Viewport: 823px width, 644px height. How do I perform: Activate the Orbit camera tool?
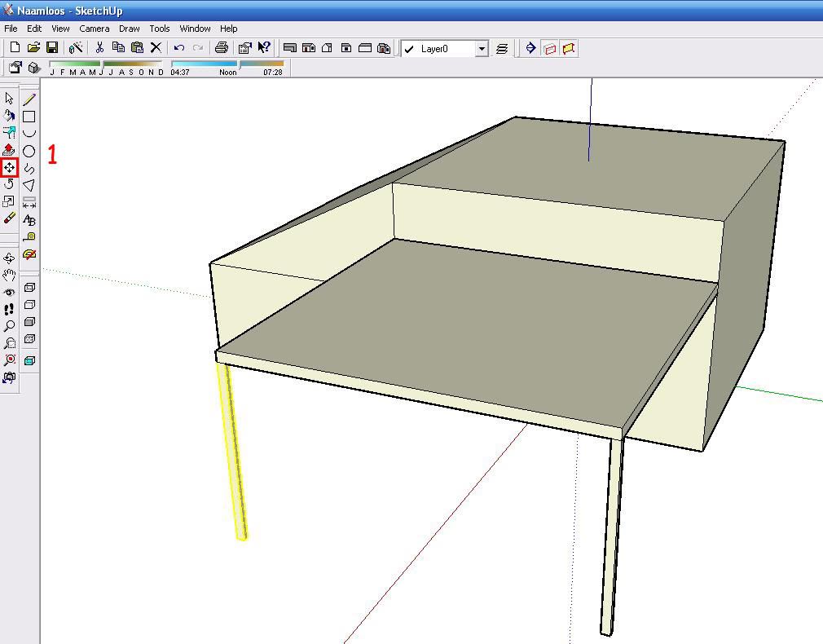(9, 258)
